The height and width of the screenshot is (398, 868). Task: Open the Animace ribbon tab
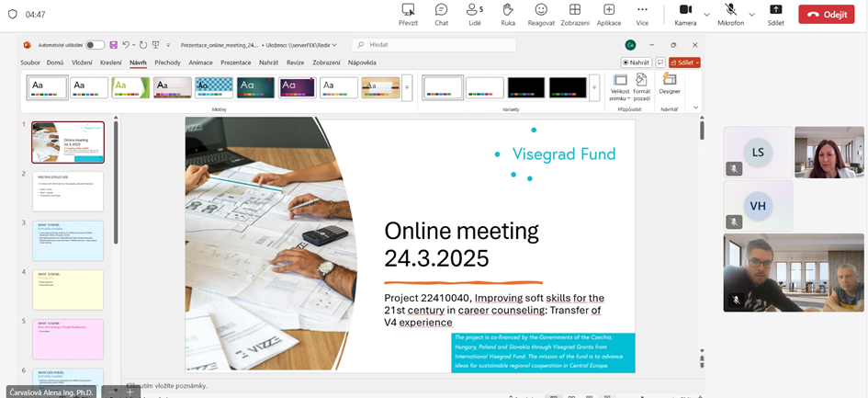coord(200,63)
